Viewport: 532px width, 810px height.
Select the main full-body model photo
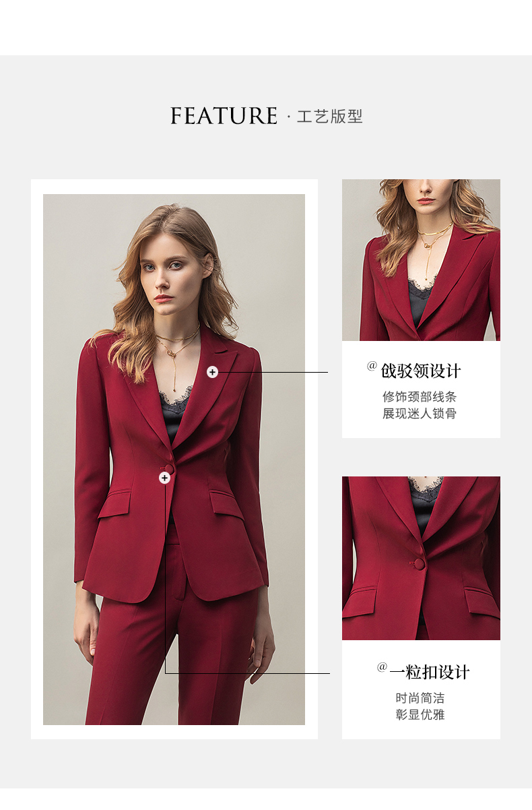pos(174,460)
